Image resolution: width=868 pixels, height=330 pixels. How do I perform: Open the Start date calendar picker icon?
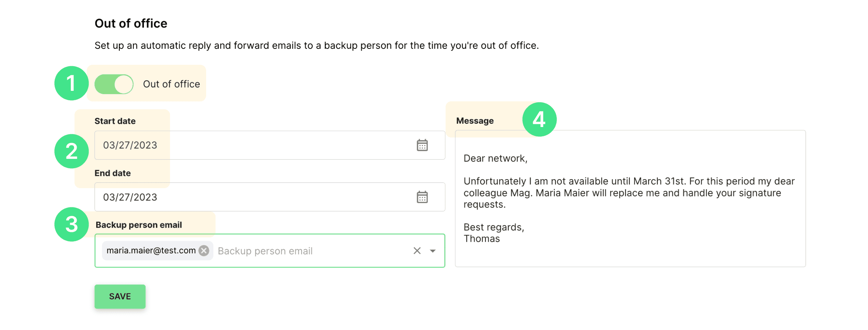coord(422,145)
